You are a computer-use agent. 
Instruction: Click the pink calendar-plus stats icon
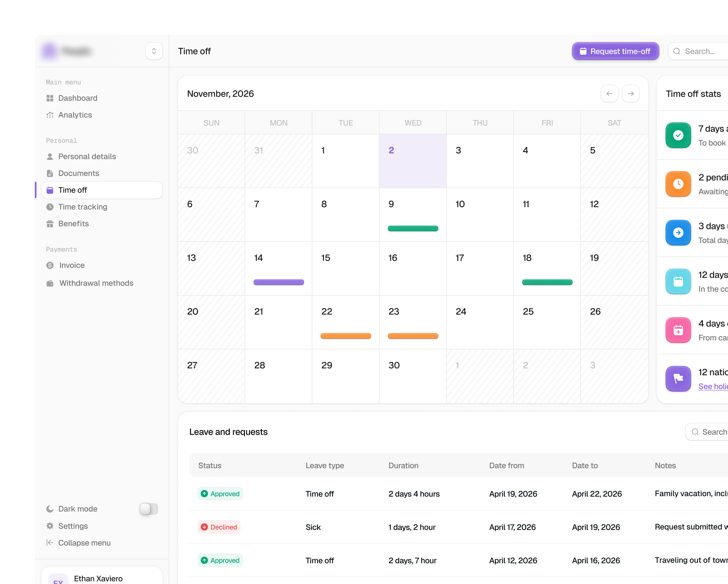(x=678, y=330)
